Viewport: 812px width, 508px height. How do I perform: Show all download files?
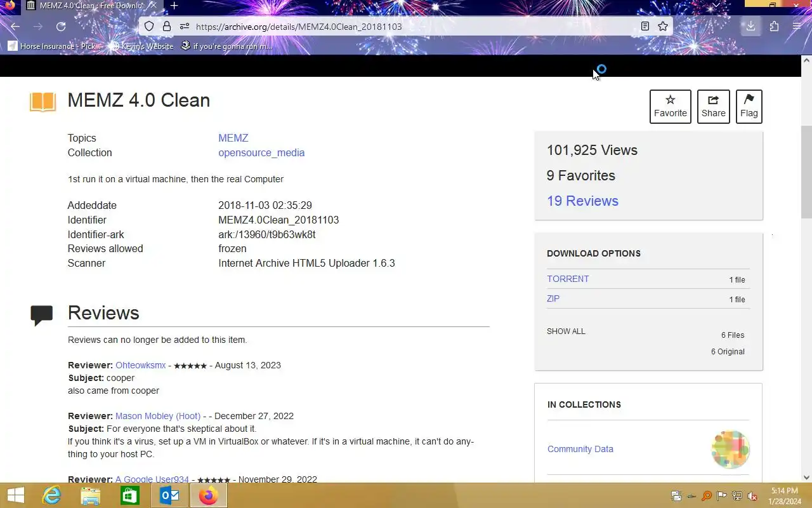[x=566, y=331]
